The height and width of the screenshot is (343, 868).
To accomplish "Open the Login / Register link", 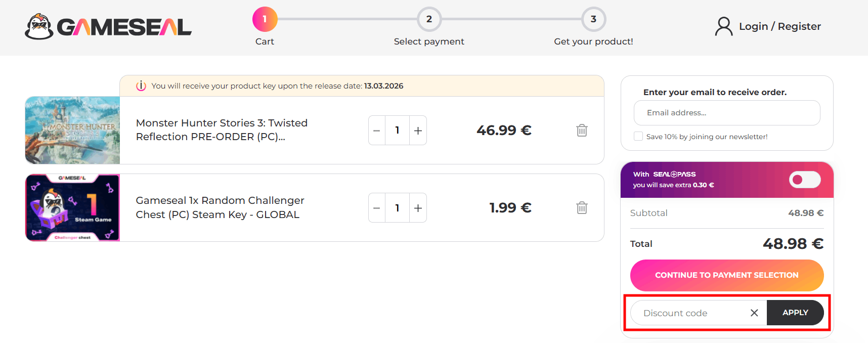I will tap(779, 26).
